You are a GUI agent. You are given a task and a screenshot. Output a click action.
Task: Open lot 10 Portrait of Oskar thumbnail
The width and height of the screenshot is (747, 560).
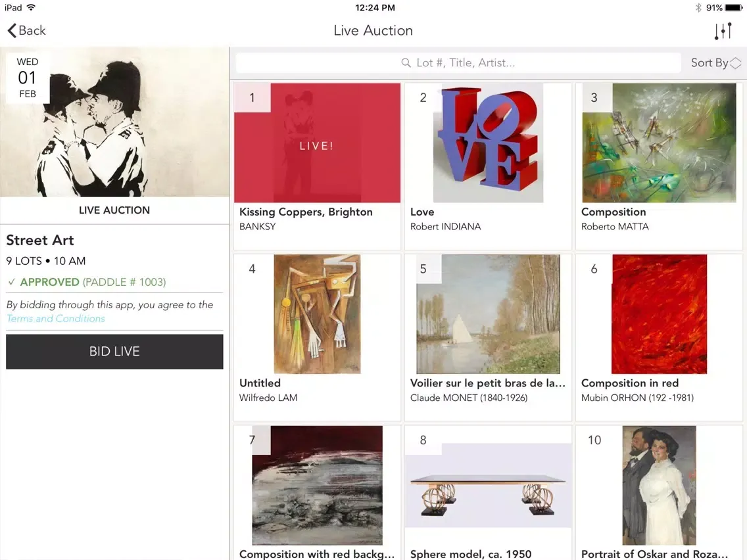pyautogui.click(x=659, y=485)
